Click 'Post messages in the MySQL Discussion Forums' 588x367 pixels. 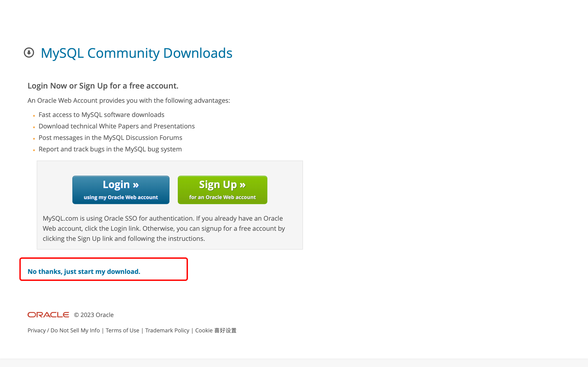pyautogui.click(x=110, y=138)
